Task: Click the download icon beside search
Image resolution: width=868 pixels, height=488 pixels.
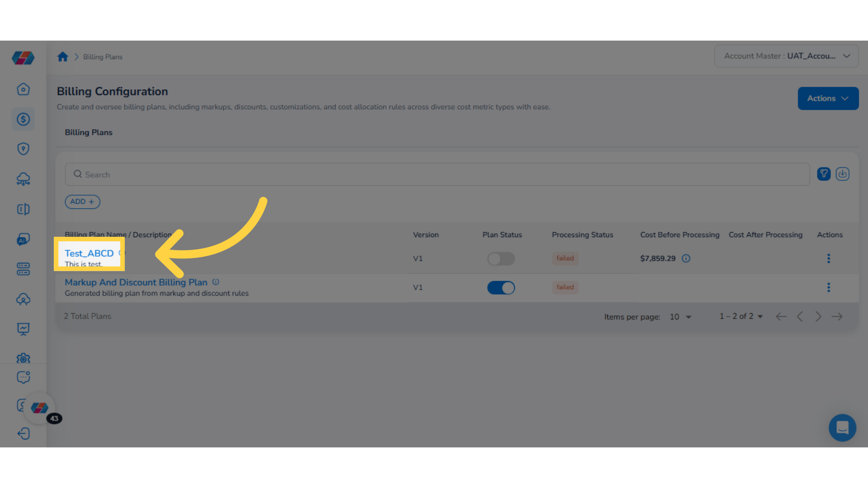Action: (843, 174)
